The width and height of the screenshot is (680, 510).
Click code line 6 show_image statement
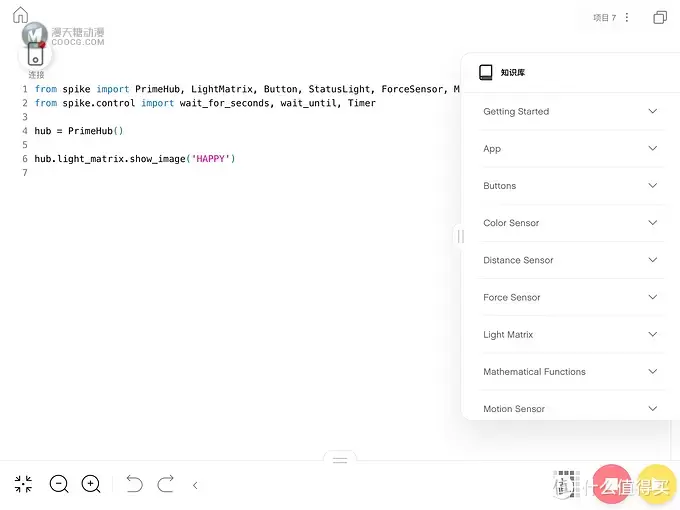click(x=135, y=159)
